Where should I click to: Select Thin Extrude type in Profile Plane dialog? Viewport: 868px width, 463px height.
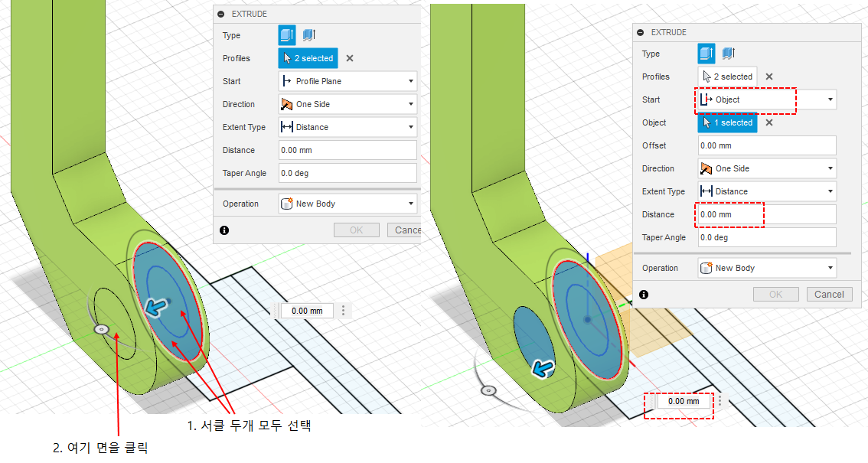point(309,35)
